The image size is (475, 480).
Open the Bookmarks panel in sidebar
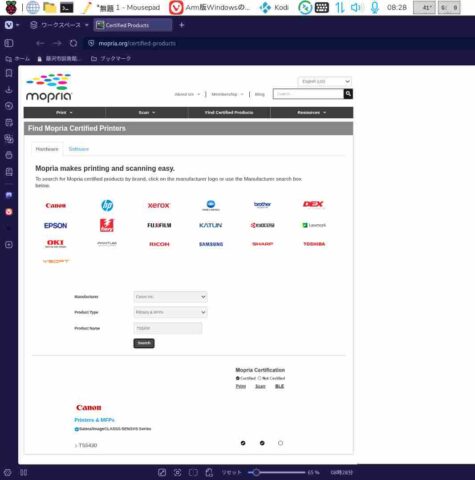(x=9, y=73)
